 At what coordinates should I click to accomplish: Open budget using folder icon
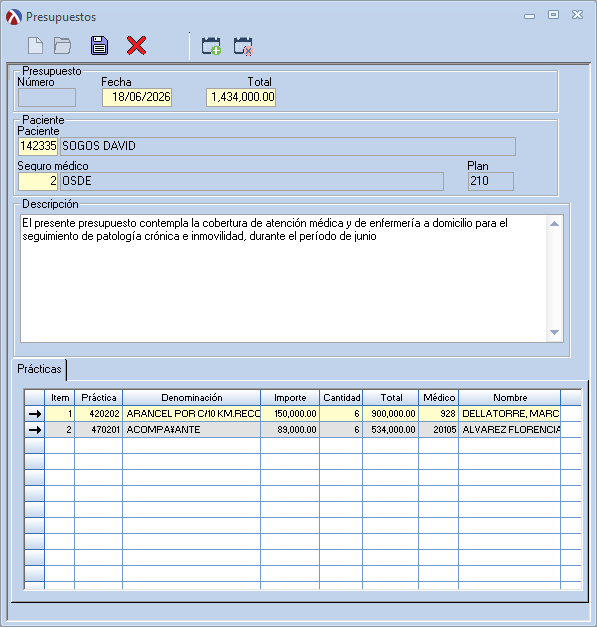click(62, 46)
